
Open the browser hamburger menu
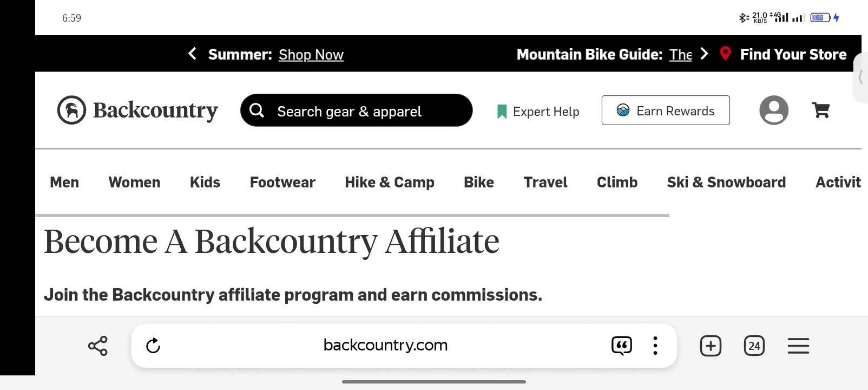pos(798,346)
